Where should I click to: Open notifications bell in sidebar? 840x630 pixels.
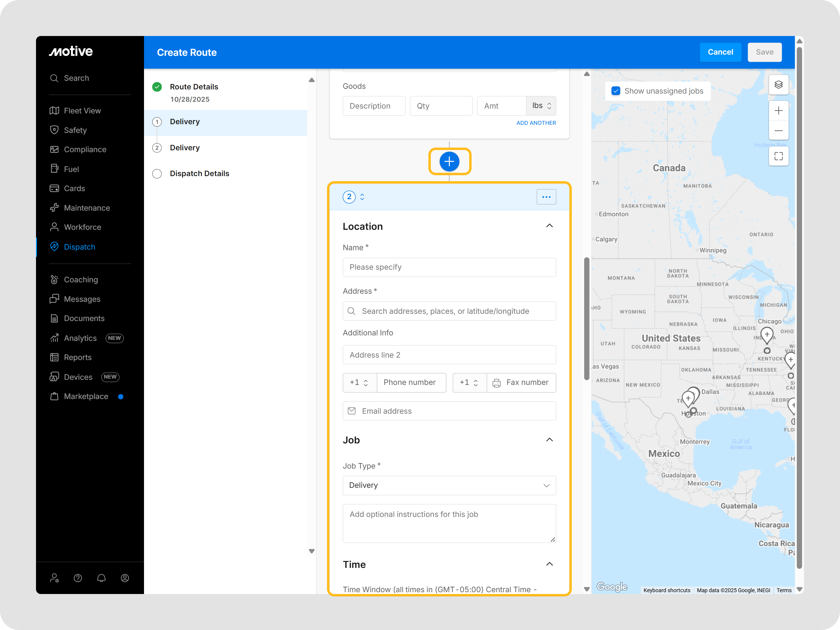tap(101, 577)
